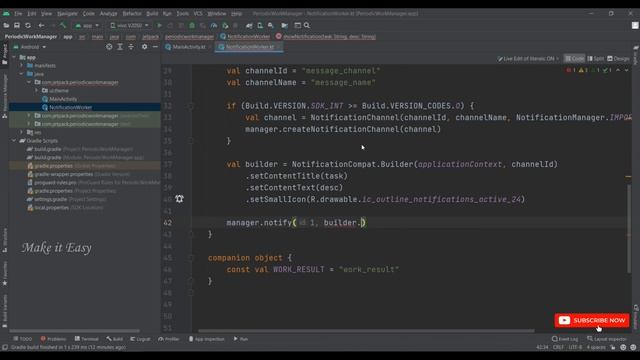Open Device Manager toolbar icon
The image size is (640, 360).
[x=260, y=25]
